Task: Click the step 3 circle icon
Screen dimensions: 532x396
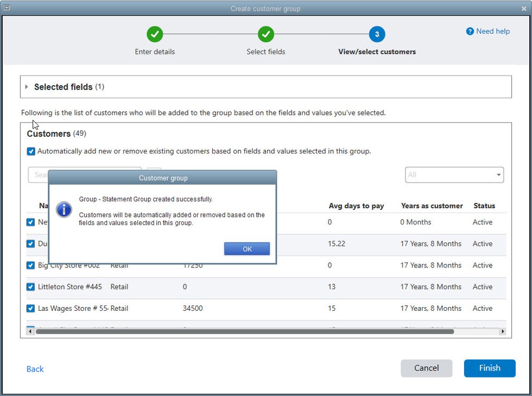Action: click(377, 35)
